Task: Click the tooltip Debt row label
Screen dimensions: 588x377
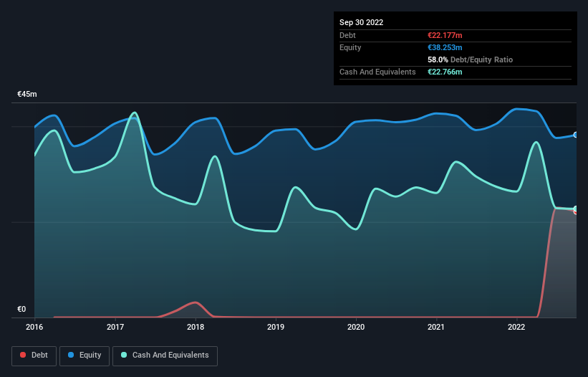Action: coord(347,35)
